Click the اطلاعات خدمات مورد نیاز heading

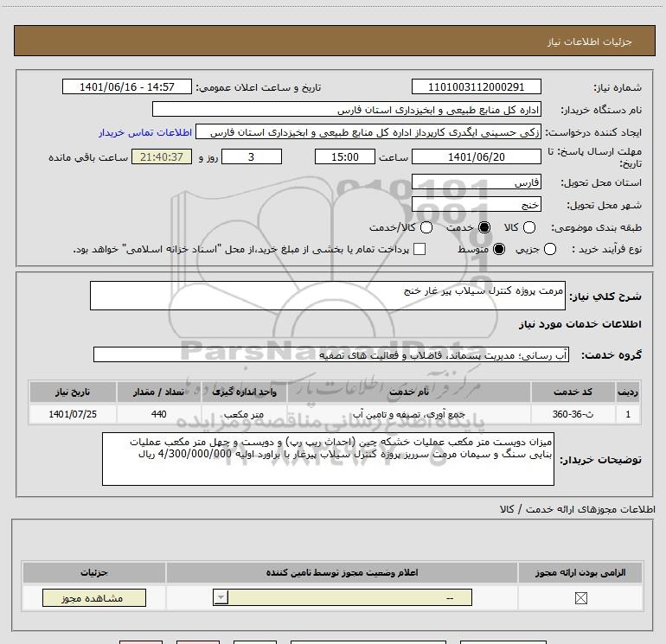coord(580,324)
